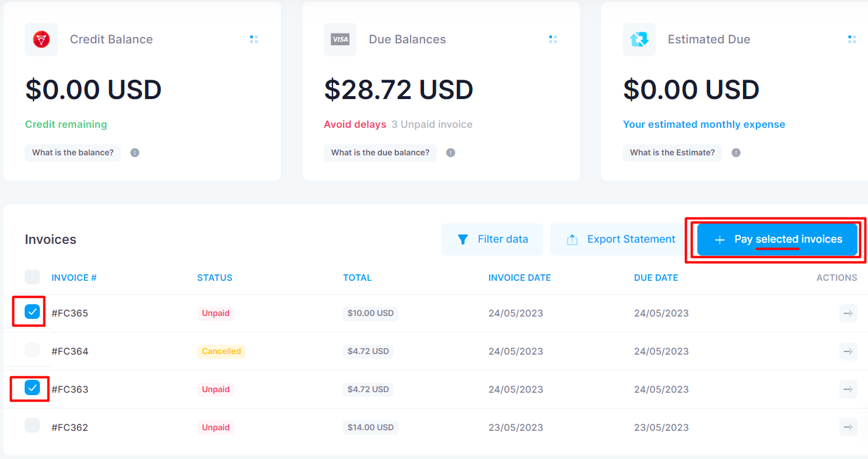Click Pay selected invoices button
This screenshot has width=868, height=459.
coord(777,239)
